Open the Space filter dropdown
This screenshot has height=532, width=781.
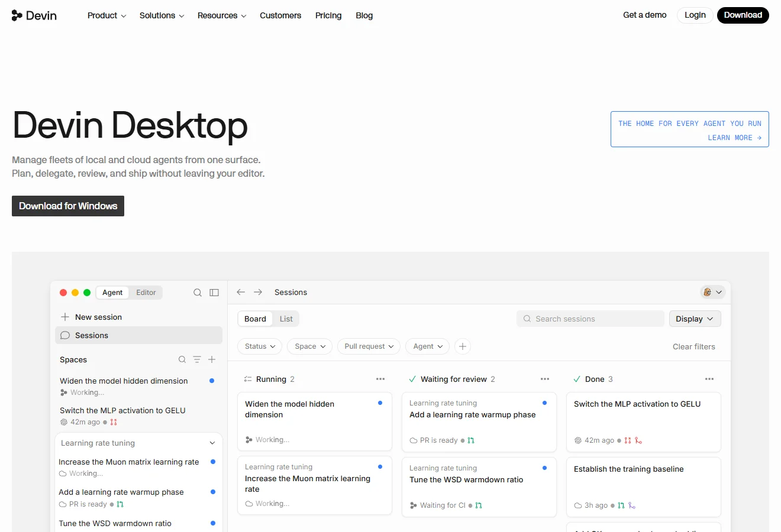click(x=310, y=346)
